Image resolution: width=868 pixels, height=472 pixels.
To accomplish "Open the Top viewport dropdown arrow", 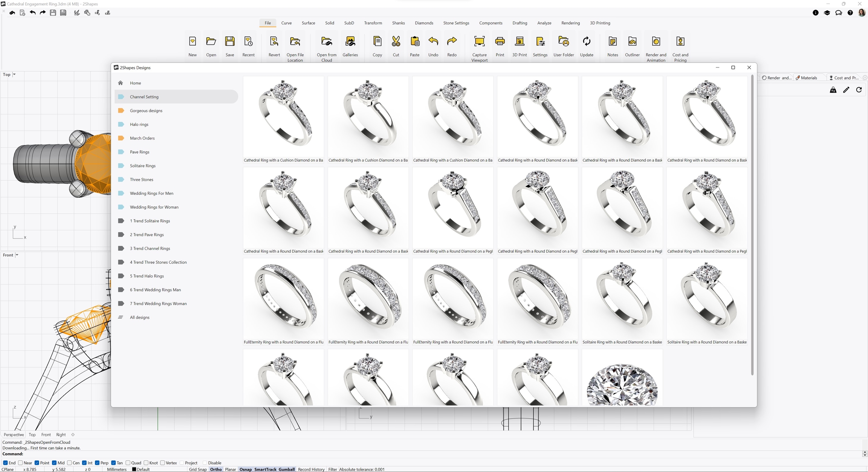I will click(14, 75).
